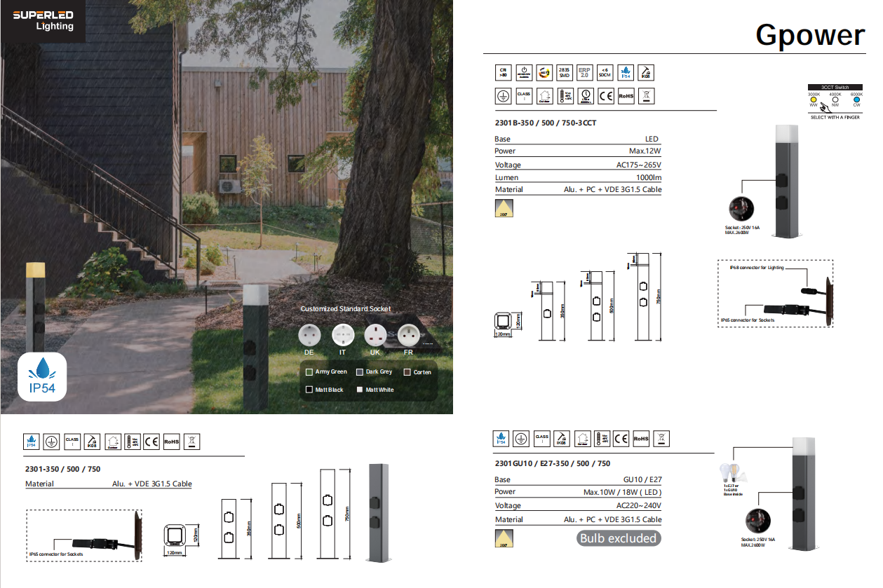
Task: Pick the IT socket image
Action: (342, 334)
